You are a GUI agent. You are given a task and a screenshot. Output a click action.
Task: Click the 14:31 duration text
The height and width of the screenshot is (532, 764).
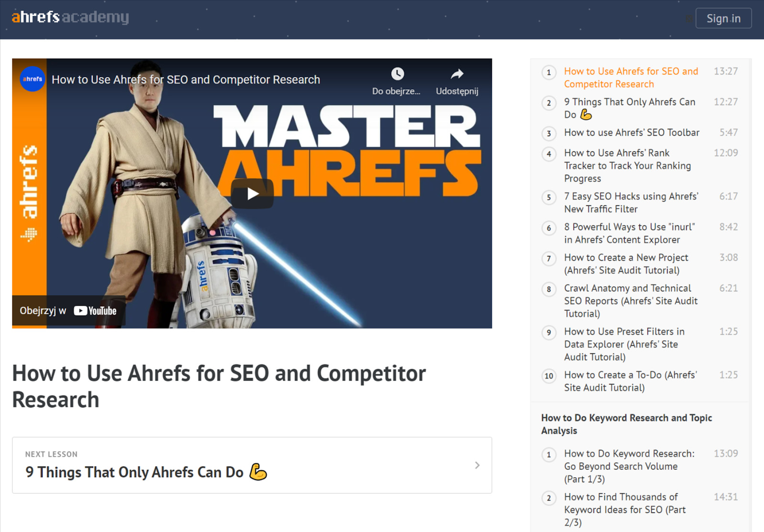point(726,497)
